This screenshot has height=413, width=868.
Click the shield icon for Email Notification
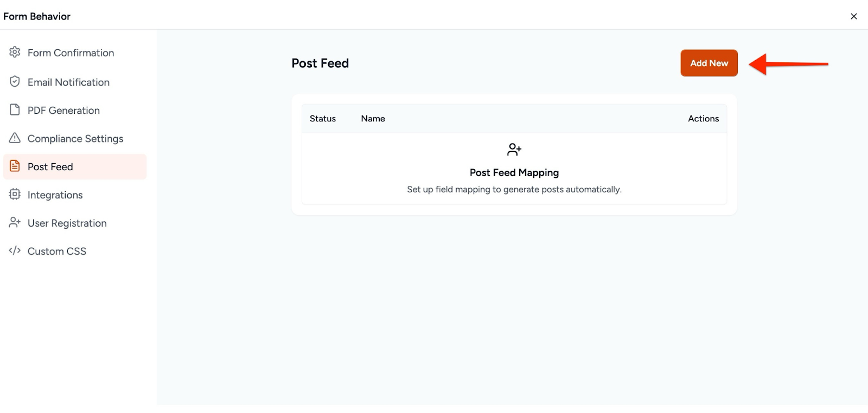(15, 82)
